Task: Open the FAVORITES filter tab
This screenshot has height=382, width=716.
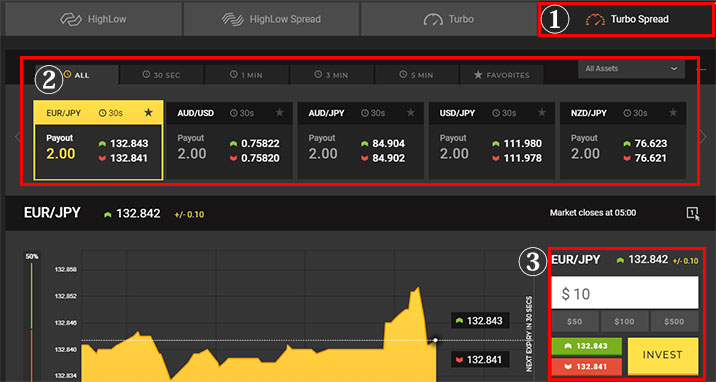Action: (x=501, y=75)
